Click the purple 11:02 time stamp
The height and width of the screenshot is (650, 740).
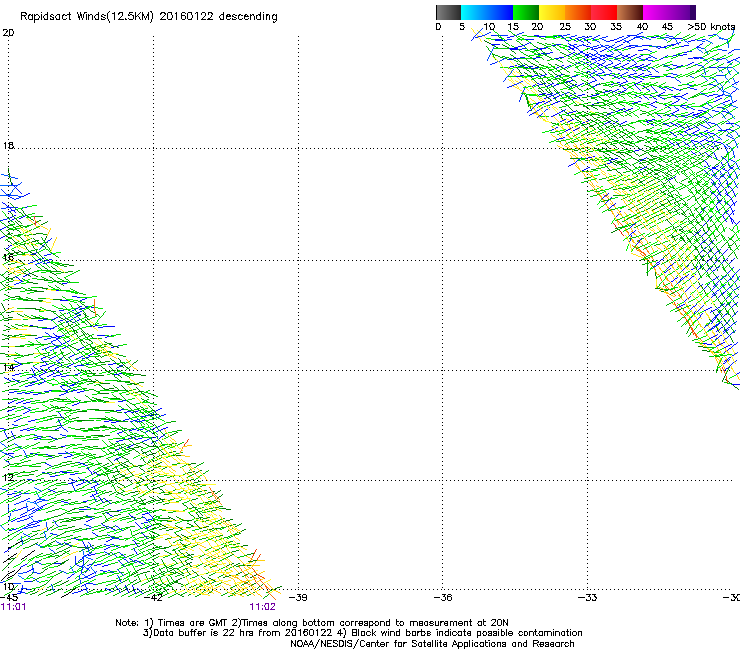tap(262, 607)
